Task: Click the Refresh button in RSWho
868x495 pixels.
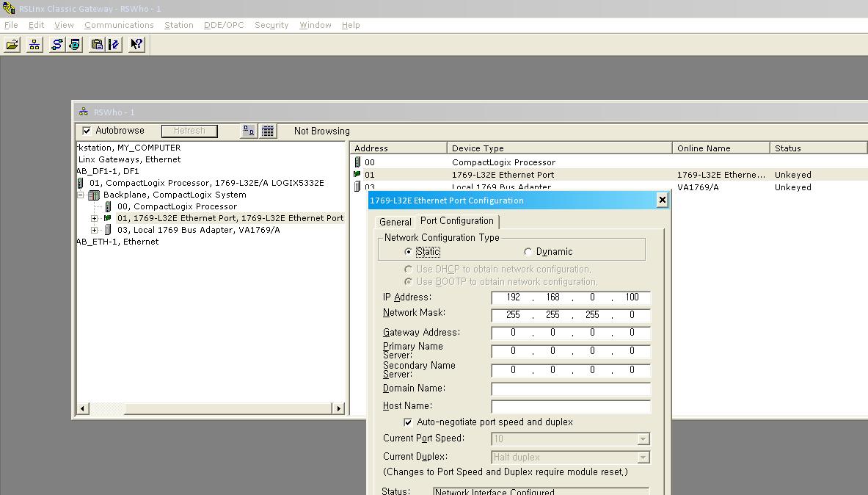Action: [189, 131]
